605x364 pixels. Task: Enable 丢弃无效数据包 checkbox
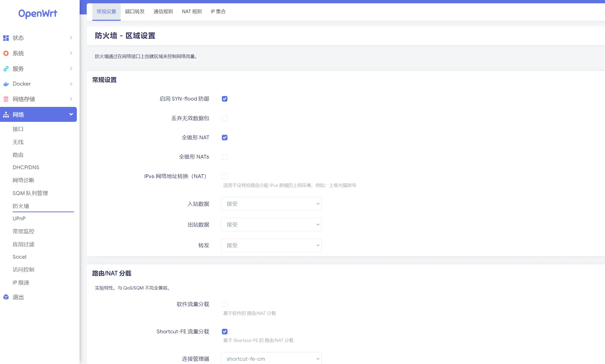coord(224,118)
